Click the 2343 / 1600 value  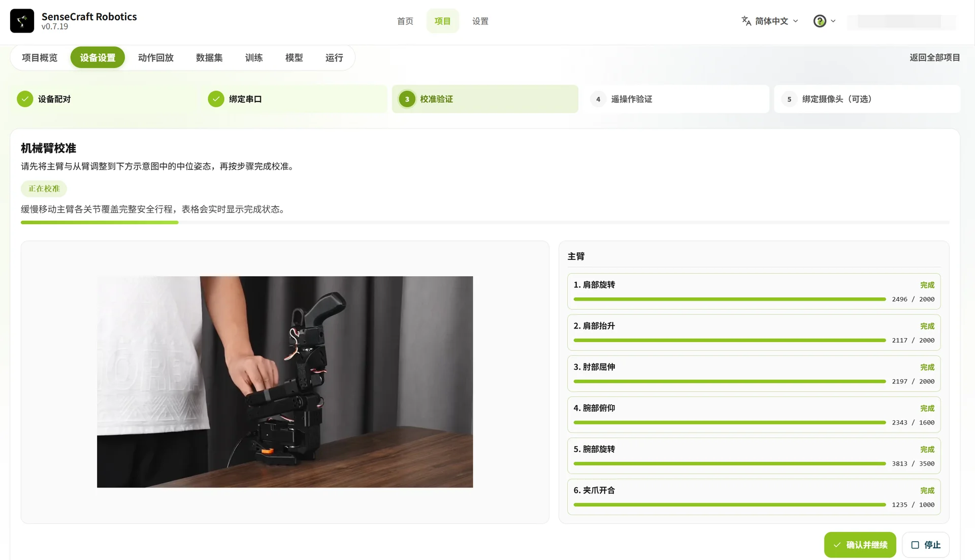(x=913, y=422)
